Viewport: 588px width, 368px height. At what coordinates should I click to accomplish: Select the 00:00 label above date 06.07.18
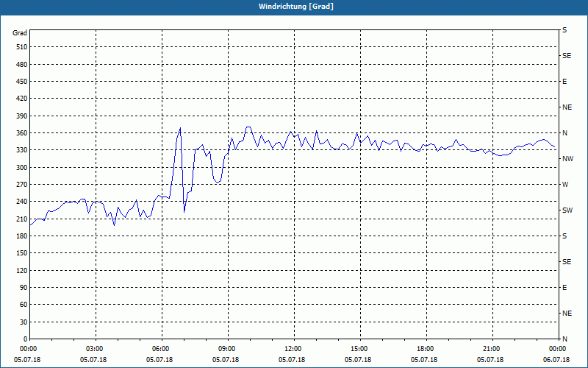point(557,349)
